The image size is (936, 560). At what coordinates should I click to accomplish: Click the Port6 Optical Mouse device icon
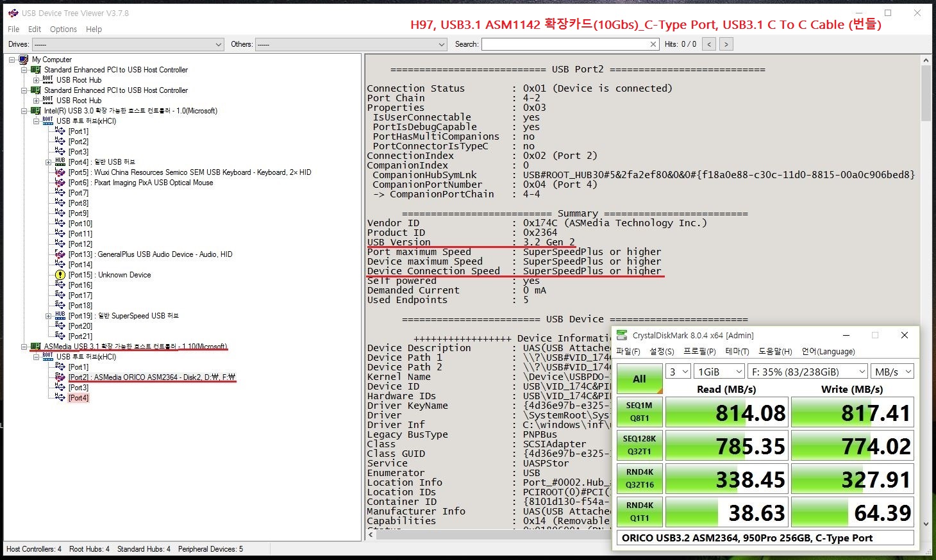click(x=60, y=183)
